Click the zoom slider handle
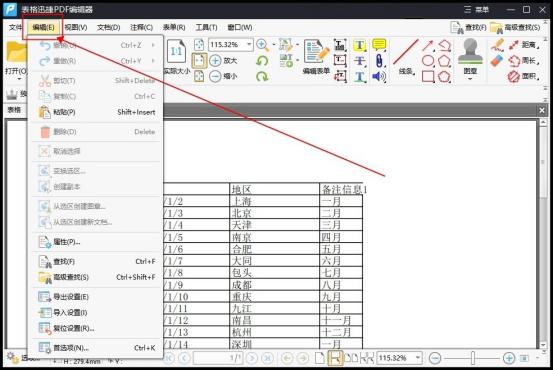 pos(473,358)
